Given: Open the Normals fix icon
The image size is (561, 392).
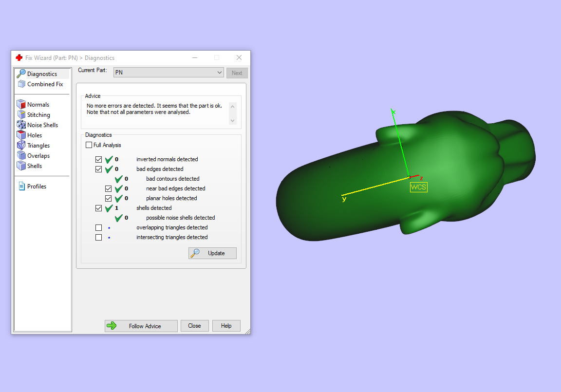Looking at the screenshot, I should [x=21, y=104].
